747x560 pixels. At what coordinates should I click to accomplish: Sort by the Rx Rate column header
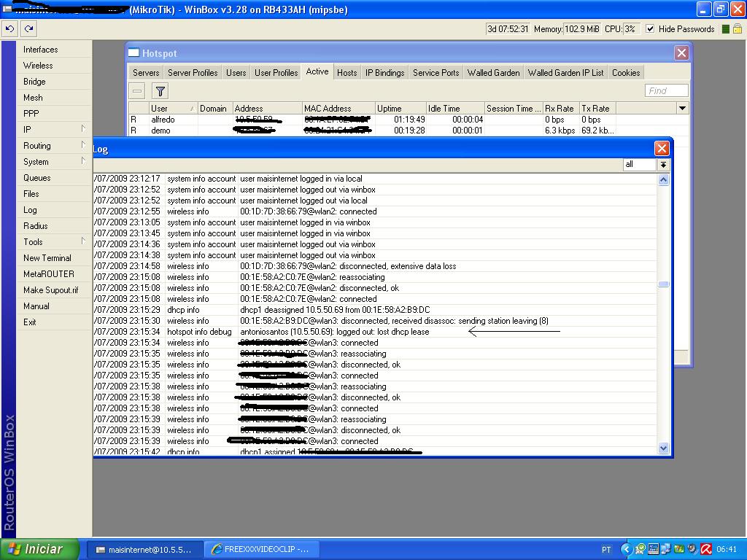tap(561, 109)
